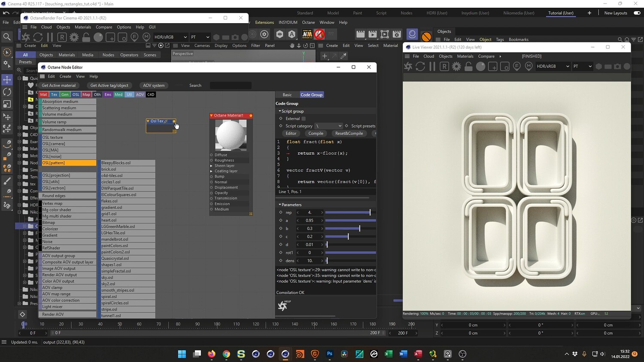Open Materials menu in Live Viewer

[x=465, y=56]
